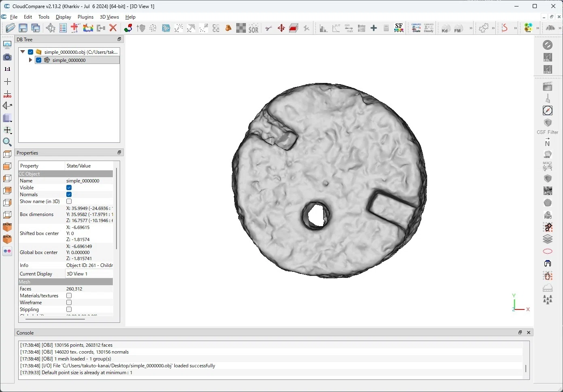This screenshot has width=563, height=392.
Task: Click the Properties panel horizontal scrollbar
Action: [x=55, y=319]
